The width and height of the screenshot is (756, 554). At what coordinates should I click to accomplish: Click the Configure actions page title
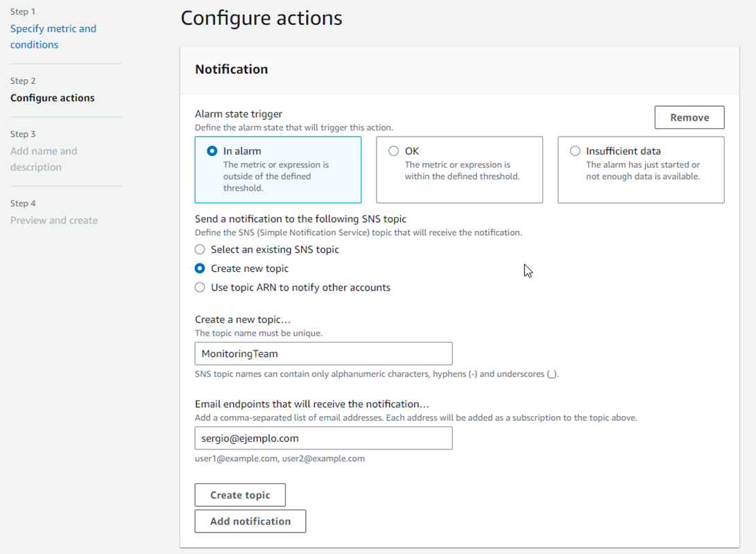[261, 18]
